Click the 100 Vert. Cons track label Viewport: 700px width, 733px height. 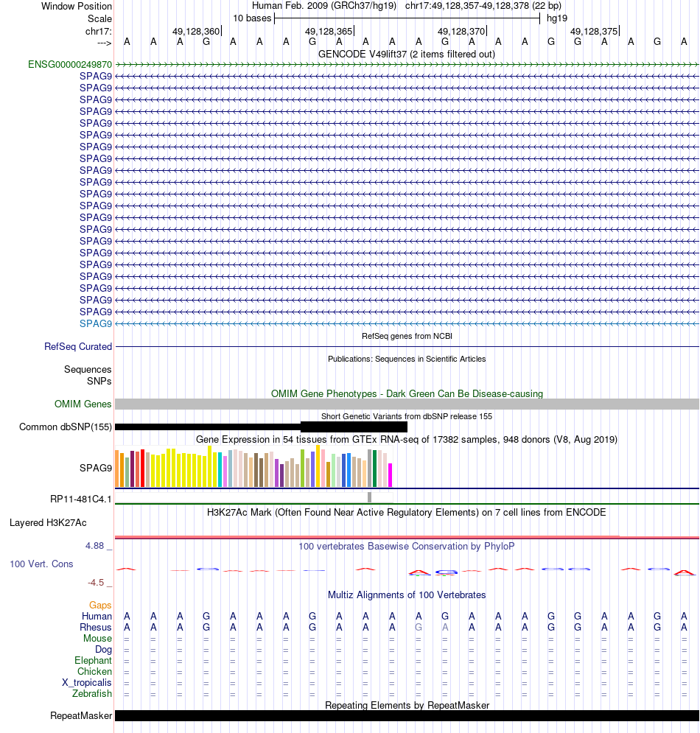pyautogui.click(x=41, y=564)
